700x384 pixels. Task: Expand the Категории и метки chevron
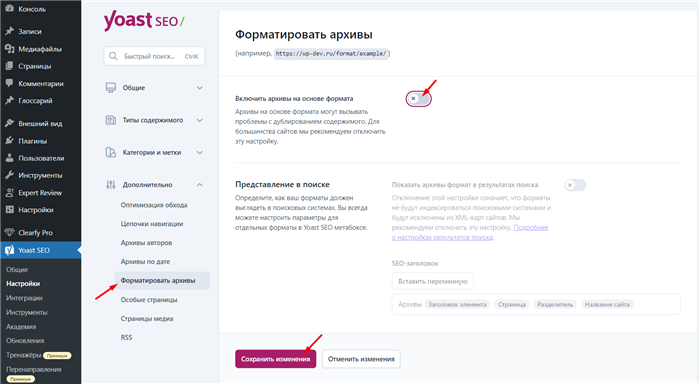click(200, 152)
